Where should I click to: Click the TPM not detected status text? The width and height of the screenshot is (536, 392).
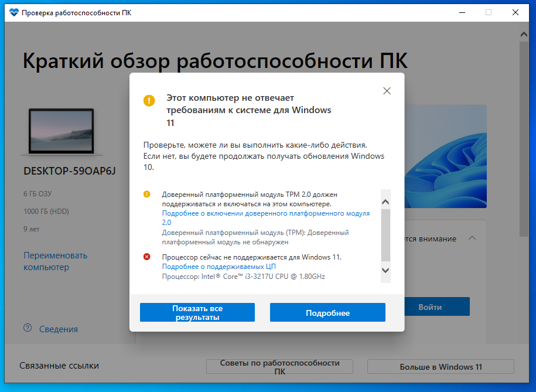tap(255, 237)
